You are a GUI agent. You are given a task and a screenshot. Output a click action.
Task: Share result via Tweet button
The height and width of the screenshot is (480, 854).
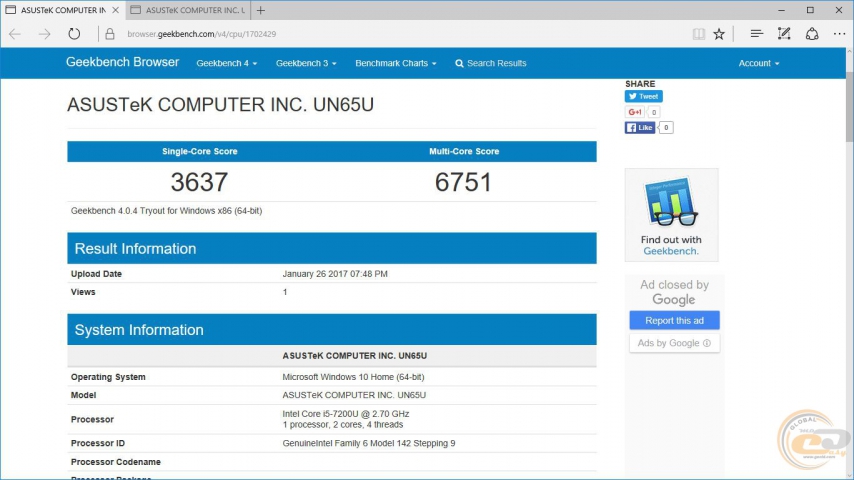pyautogui.click(x=643, y=97)
